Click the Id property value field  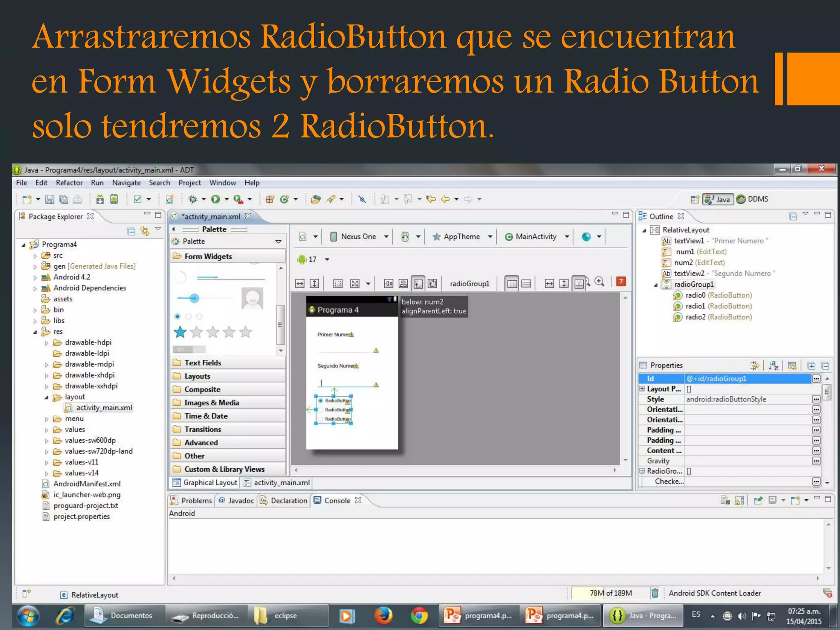748,379
